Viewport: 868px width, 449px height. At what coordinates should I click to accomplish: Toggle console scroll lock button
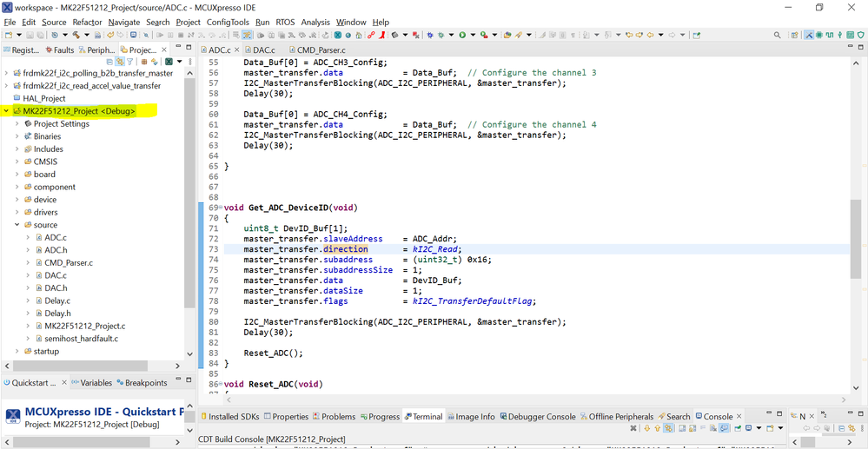tap(692, 428)
